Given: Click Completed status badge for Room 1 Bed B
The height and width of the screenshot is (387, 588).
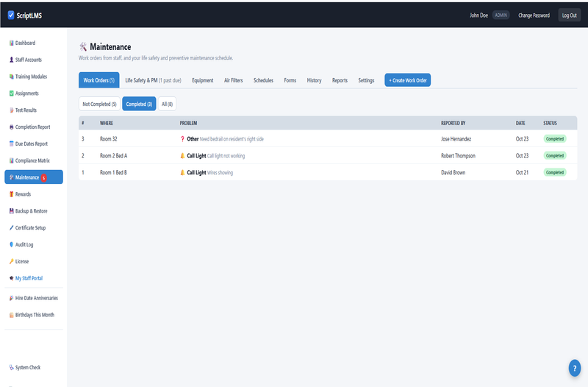Looking at the screenshot, I should point(555,173).
